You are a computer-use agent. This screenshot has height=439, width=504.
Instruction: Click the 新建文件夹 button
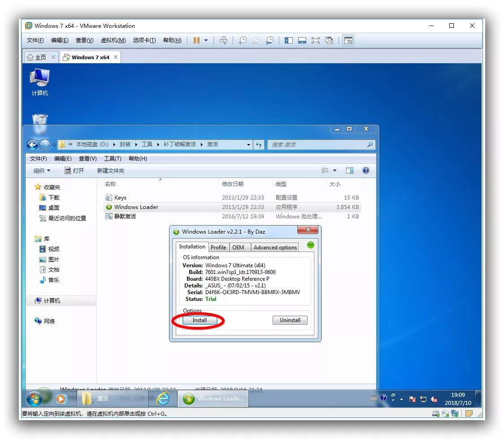pyautogui.click(x=110, y=171)
